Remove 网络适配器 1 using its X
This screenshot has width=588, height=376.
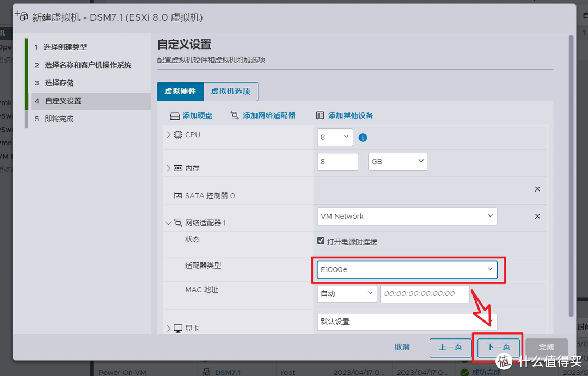pos(537,217)
